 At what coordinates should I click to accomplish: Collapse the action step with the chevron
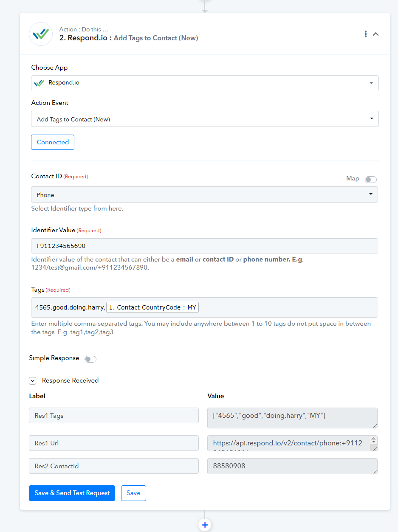coord(376,34)
